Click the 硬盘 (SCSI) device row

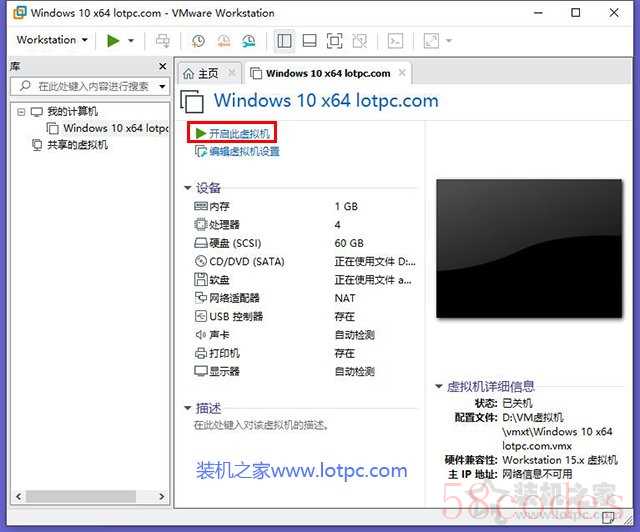click(304, 243)
